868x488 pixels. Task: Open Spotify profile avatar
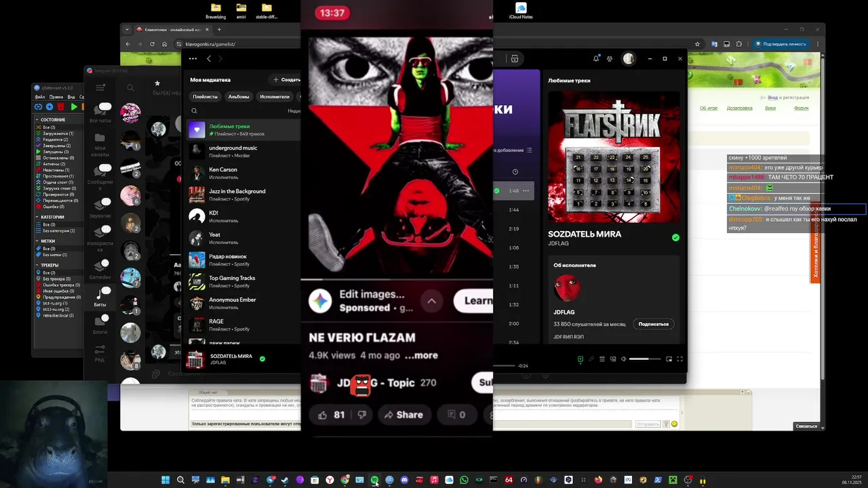629,59
